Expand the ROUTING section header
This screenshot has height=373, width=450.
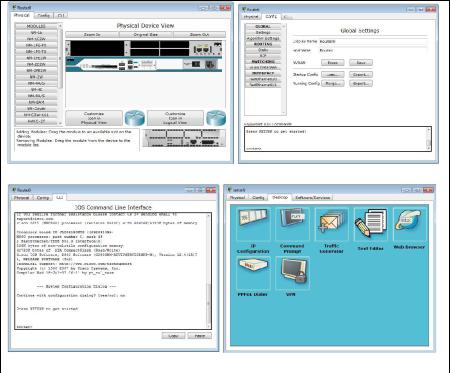(x=263, y=44)
